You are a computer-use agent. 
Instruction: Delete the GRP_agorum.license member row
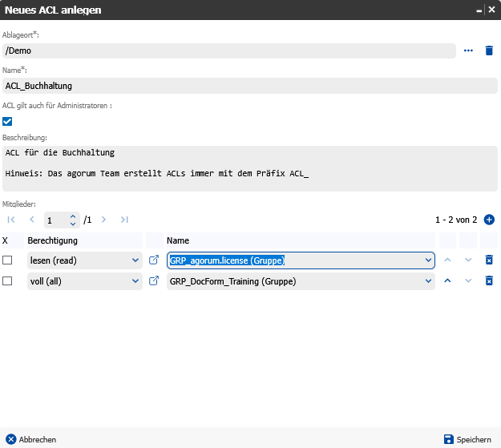[x=489, y=260]
